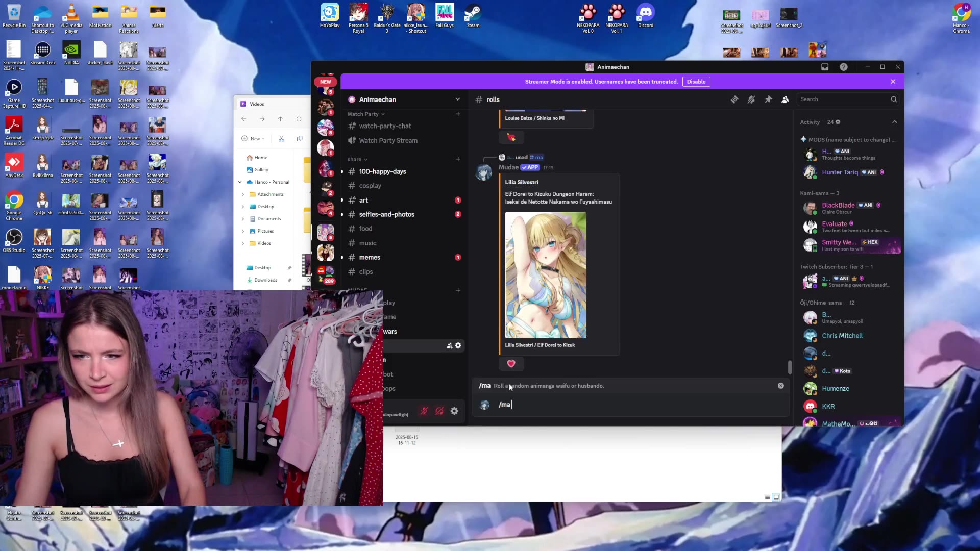This screenshot has width=980, height=551.
Task: Toggle microphone mute in user panel
Action: click(x=424, y=411)
